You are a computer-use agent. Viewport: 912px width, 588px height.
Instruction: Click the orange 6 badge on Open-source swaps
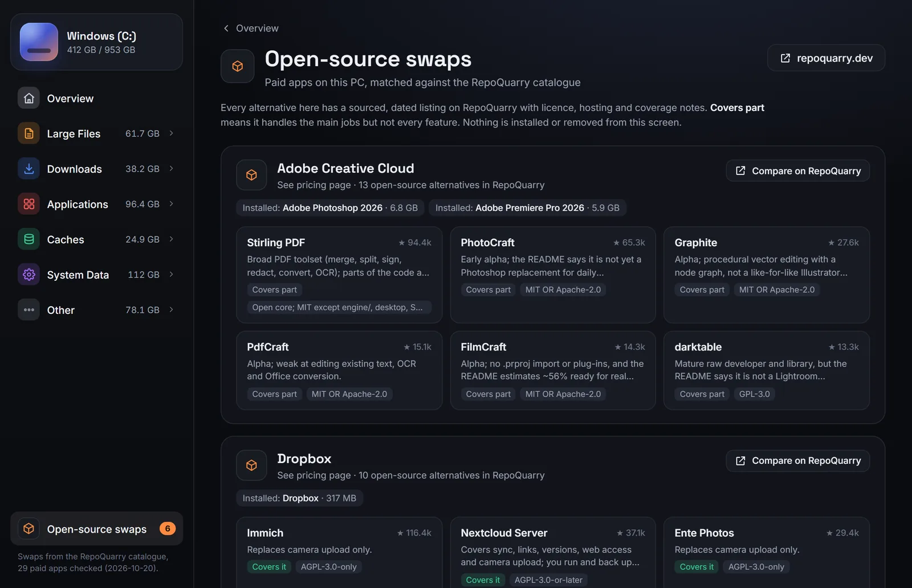168,529
